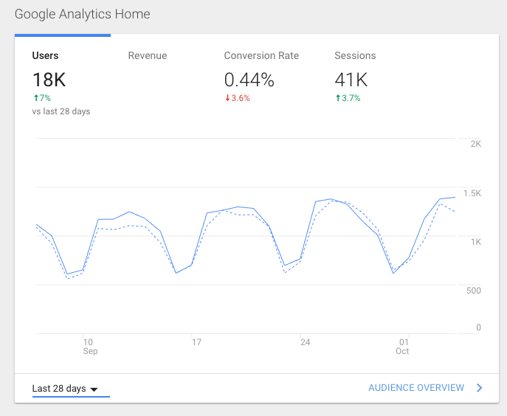Click the 0.44% conversion rate value
507x416 pixels.
[x=249, y=80]
